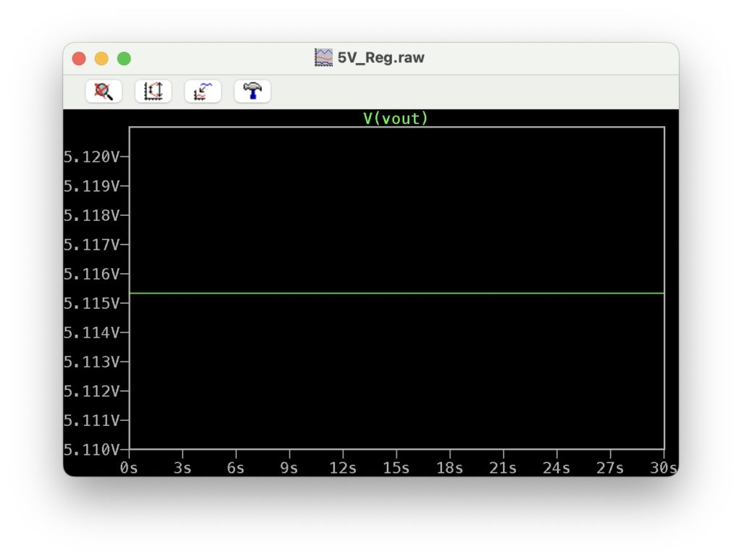Select the V(vout) trace label
Screen dimensions: 742x560
pyautogui.click(x=396, y=119)
